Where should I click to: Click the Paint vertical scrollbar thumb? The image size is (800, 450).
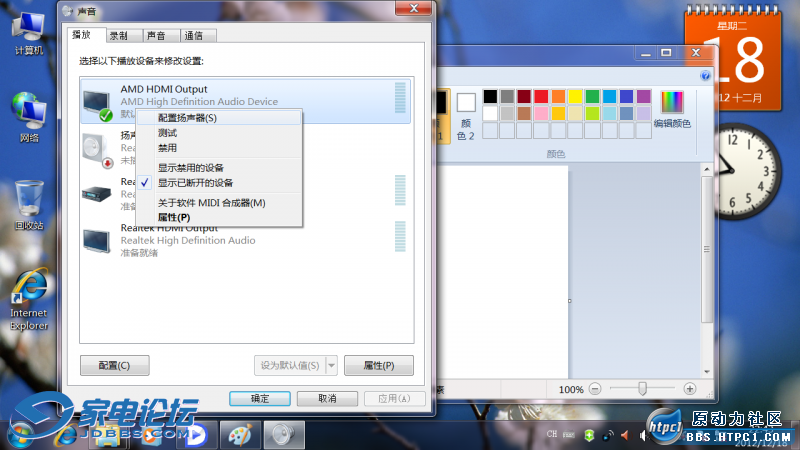tap(707, 249)
